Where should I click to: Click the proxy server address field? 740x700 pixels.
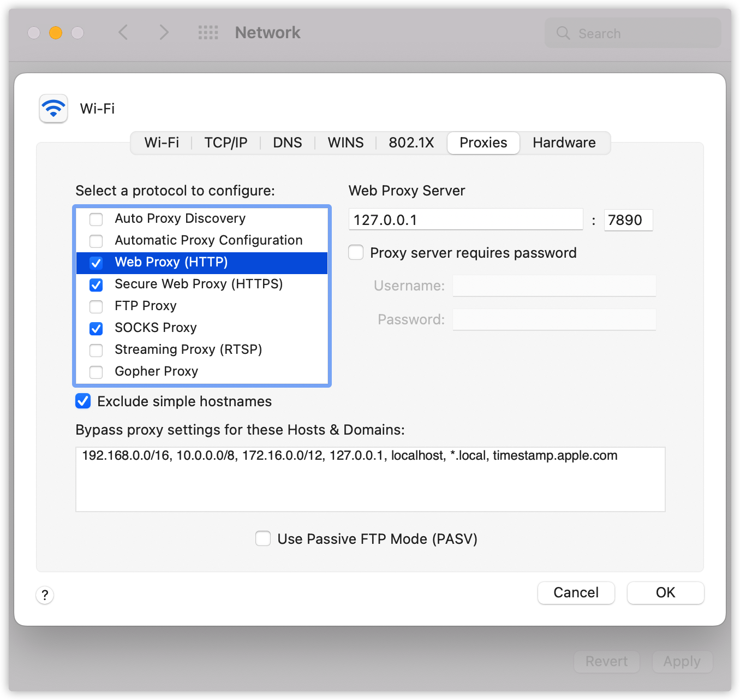point(466,220)
